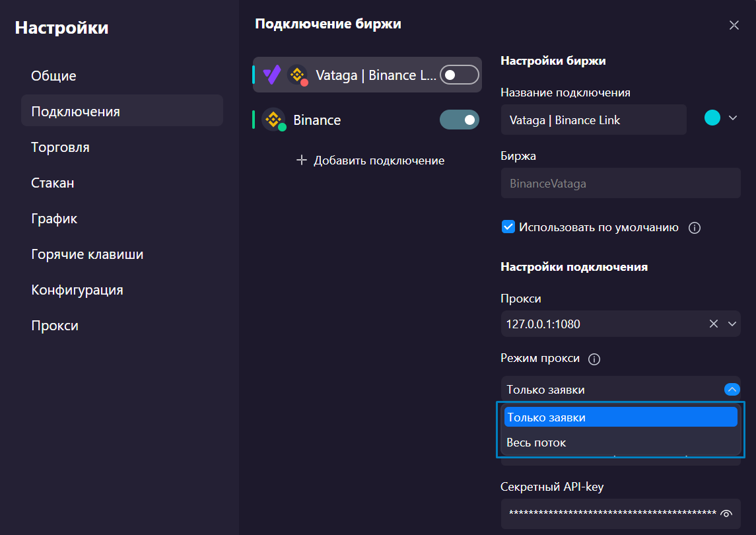The width and height of the screenshot is (756, 535).
Task: Open Подключения settings section
Action: (x=122, y=111)
